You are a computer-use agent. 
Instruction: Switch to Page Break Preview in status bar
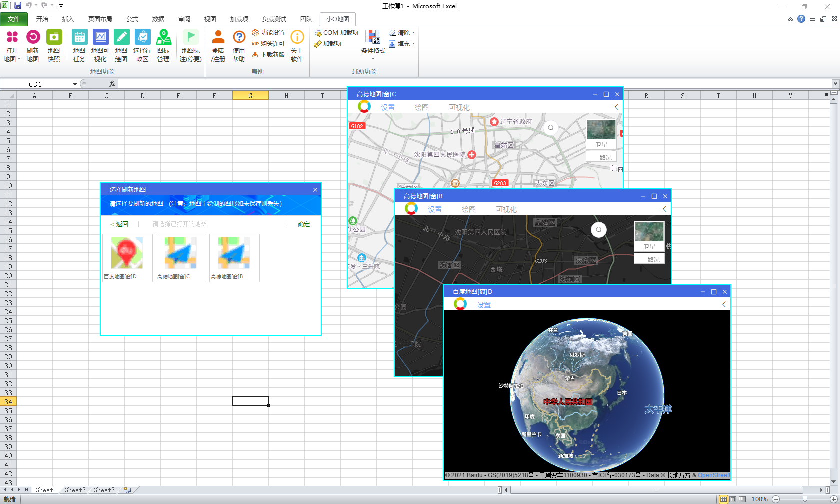point(742,499)
